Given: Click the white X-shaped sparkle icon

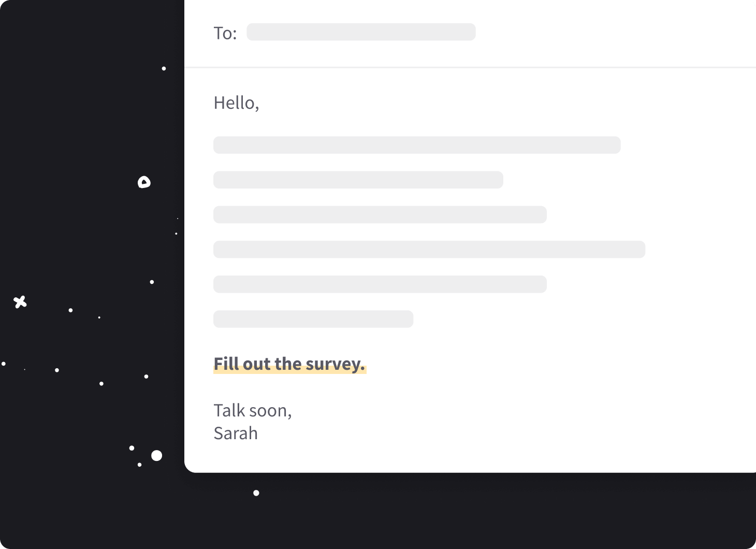Looking at the screenshot, I should pos(20,302).
